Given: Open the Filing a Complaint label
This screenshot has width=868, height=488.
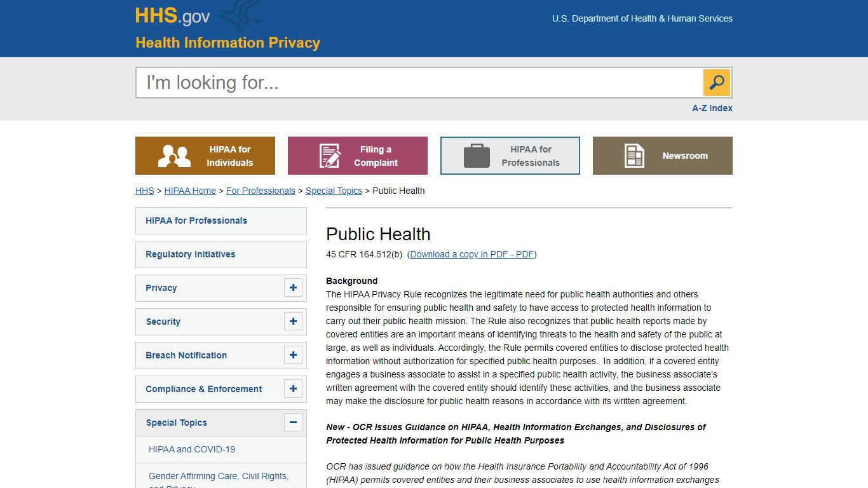Looking at the screenshot, I should [x=376, y=156].
